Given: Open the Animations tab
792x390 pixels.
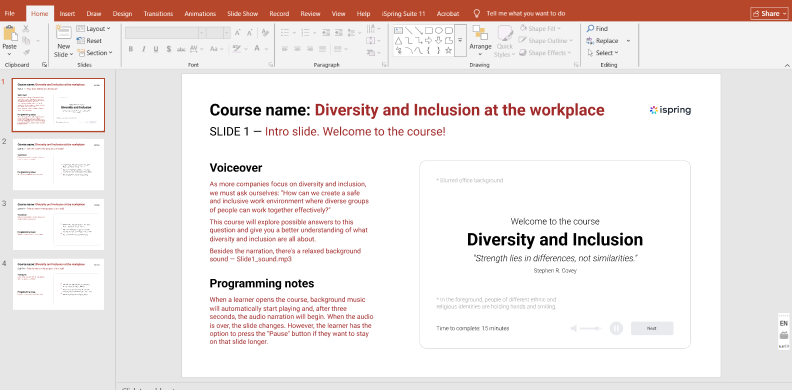Looking at the screenshot, I should click(200, 14).
